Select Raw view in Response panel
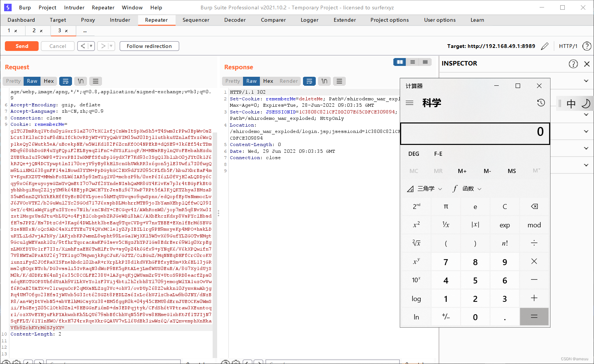 (x=251, y=81)
